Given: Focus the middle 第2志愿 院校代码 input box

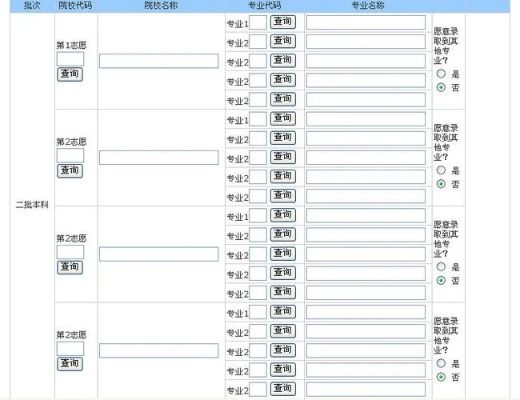Looking at the screenshot, I should [x=70, y=252].
